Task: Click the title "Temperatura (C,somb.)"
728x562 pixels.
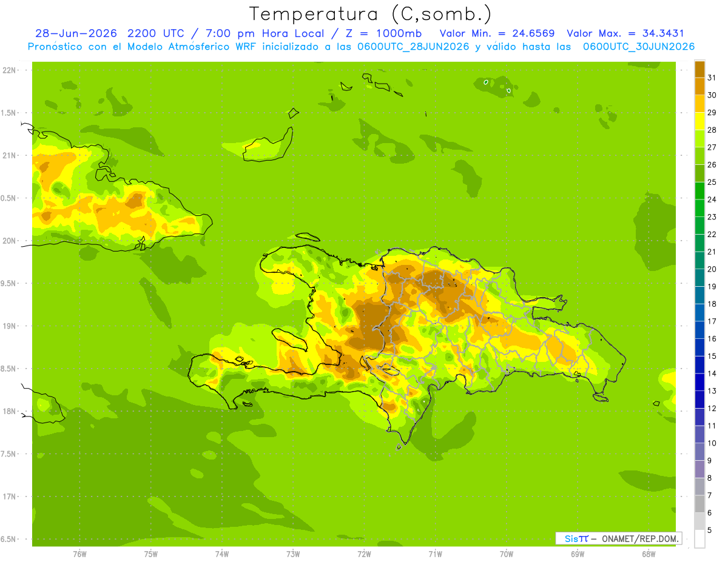Action: (x=370, y=14)
